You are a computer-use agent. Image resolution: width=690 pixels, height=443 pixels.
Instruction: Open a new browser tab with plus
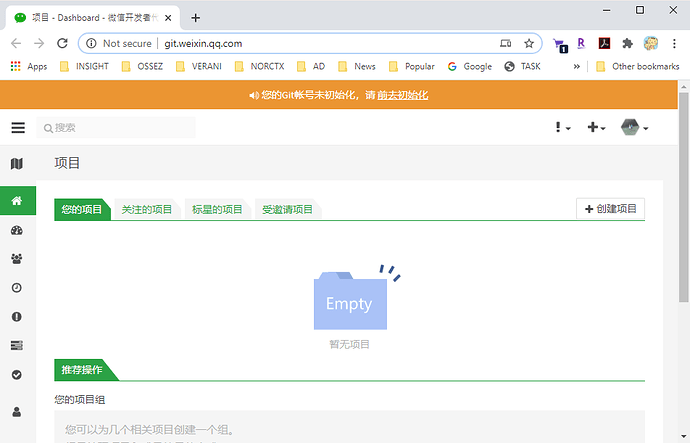click(196, 18)
